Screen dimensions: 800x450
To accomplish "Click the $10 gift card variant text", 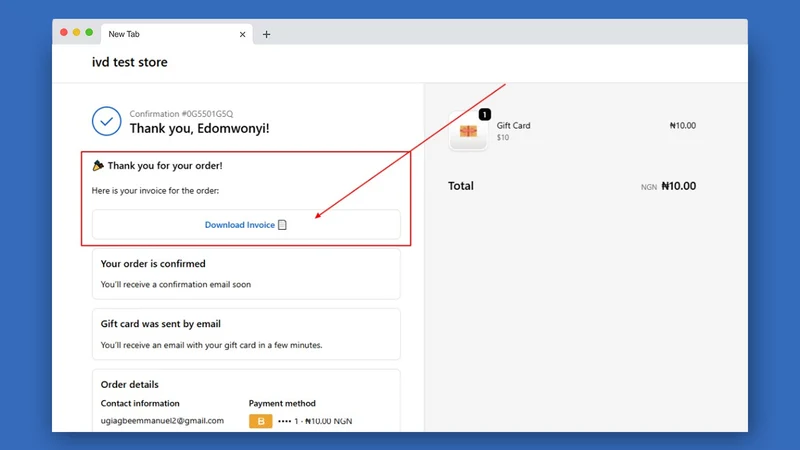I will pyautogui.click(x=503, y=138).
